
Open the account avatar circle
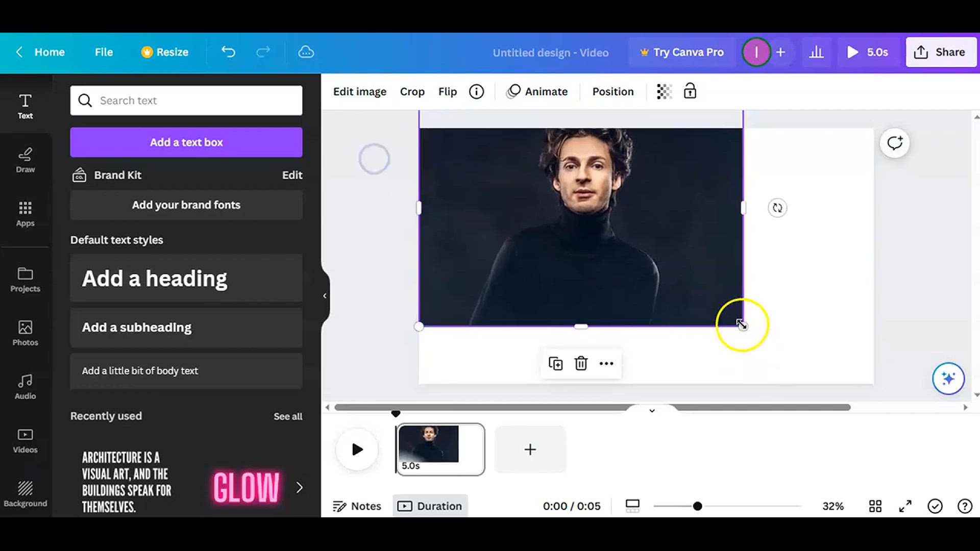[756, 52]
